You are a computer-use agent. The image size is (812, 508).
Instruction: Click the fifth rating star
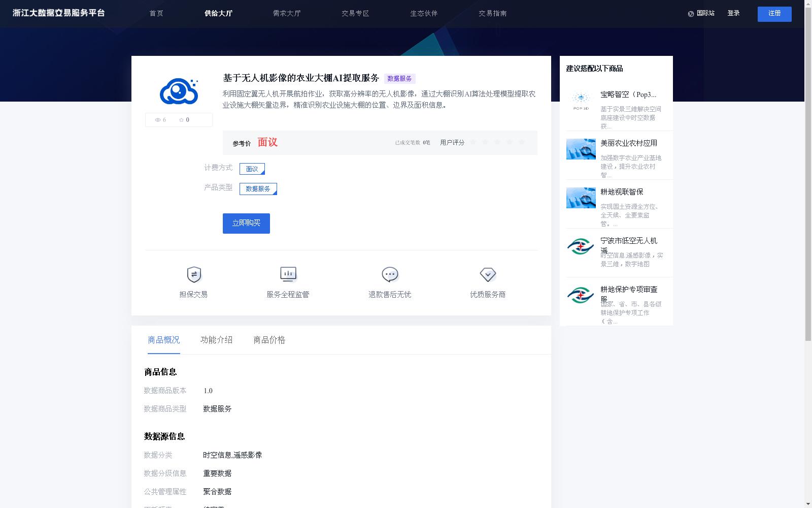[x=522, y=142]
